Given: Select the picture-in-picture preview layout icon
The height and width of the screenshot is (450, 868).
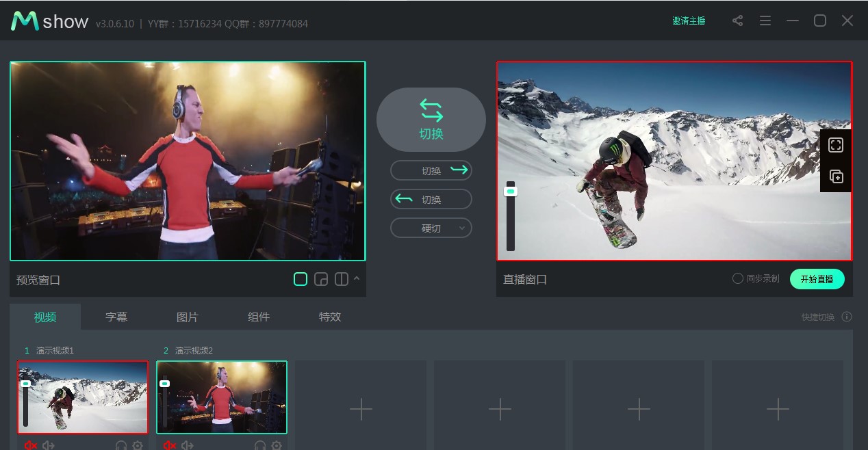Looking at the screenshot, I should coord(320,279).
